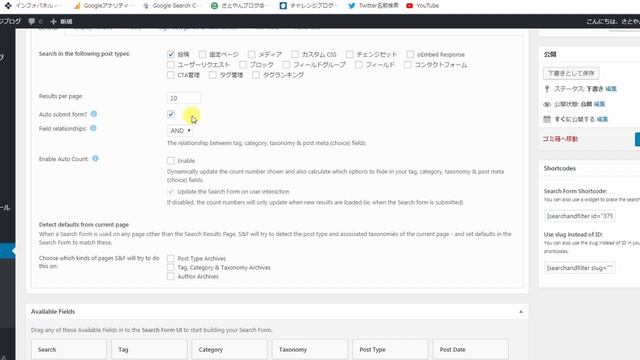The image size is (640, 360).
Task: Select the Post Type available field
Action: coord(390,349)
